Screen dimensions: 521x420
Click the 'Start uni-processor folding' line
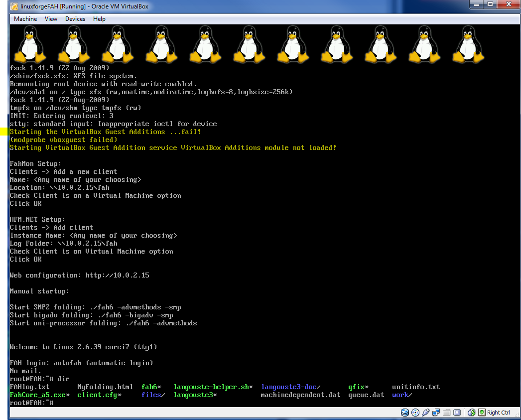[103, 323]
